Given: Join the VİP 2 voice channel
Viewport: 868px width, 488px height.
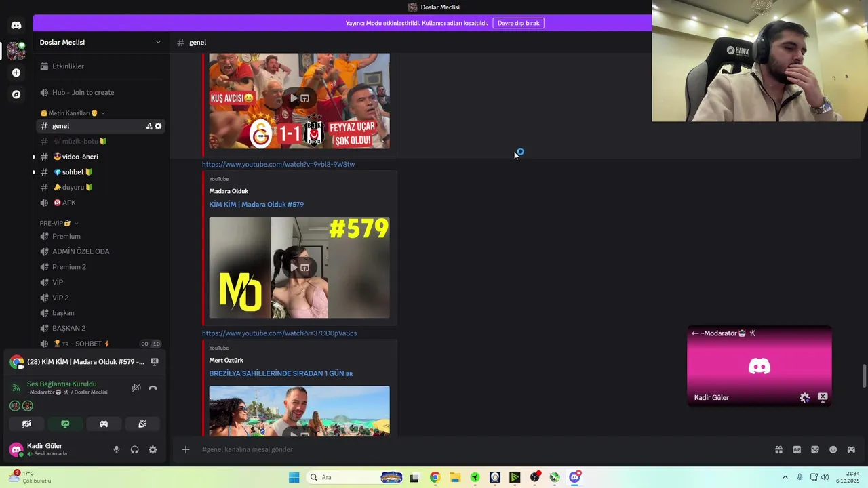Looking at the screenshot, I should 100,298.
